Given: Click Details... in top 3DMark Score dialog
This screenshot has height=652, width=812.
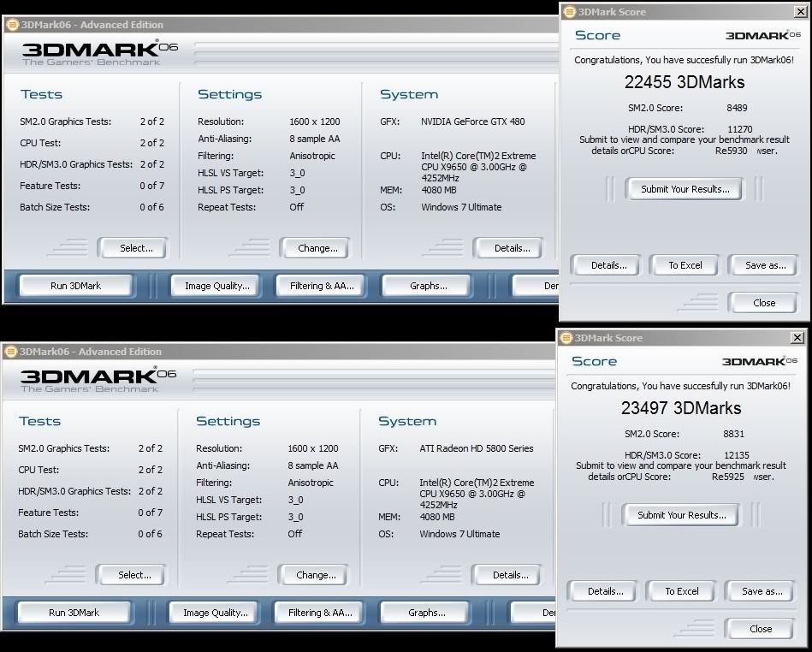Looking at the screenshot, I should tap(607, 265).
